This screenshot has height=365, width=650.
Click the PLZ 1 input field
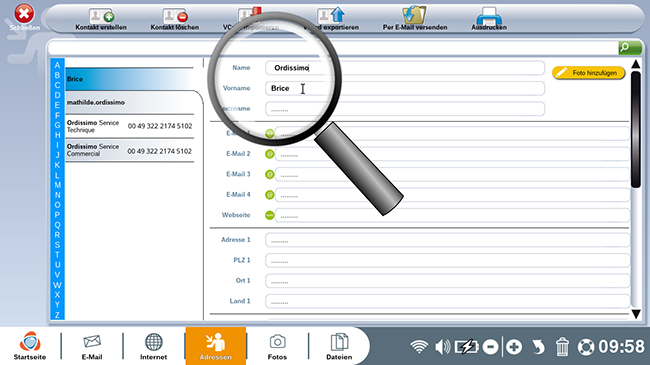point(448,260)
